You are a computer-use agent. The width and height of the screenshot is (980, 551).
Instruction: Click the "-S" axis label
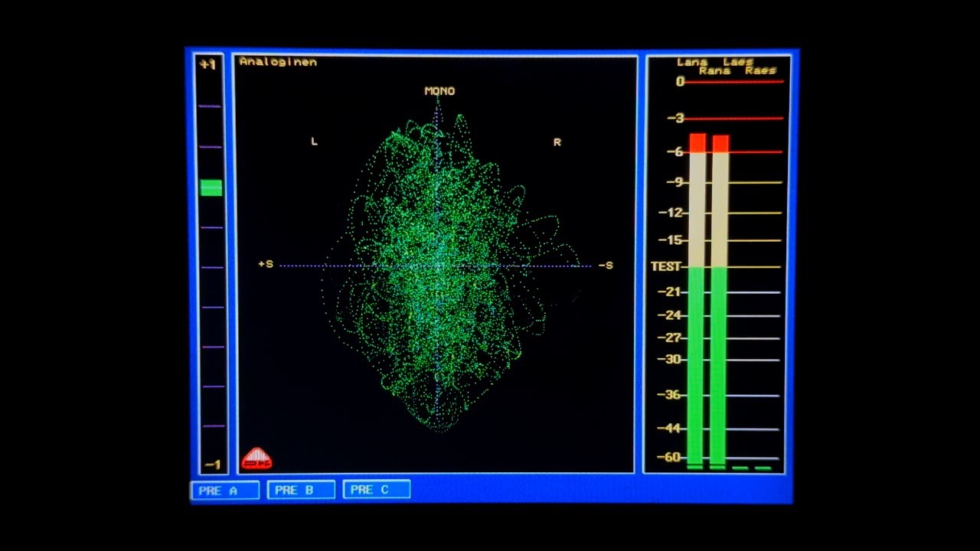(x=606, y=266)
